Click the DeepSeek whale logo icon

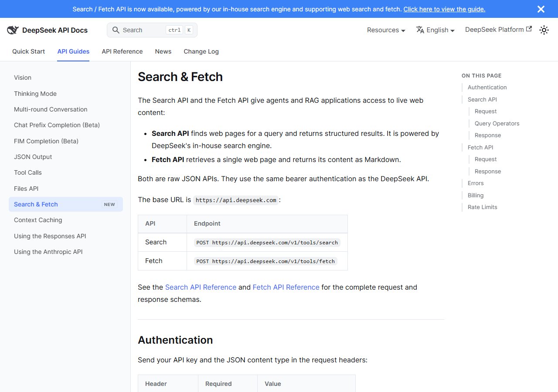coord(13,30)
